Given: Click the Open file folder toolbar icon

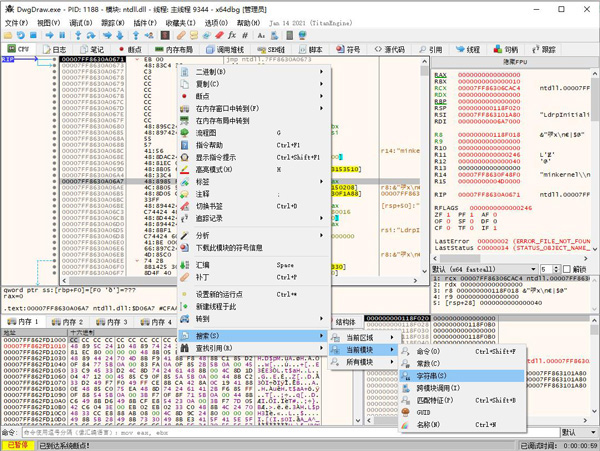Looking at the screenshot, I should [8, 36].
